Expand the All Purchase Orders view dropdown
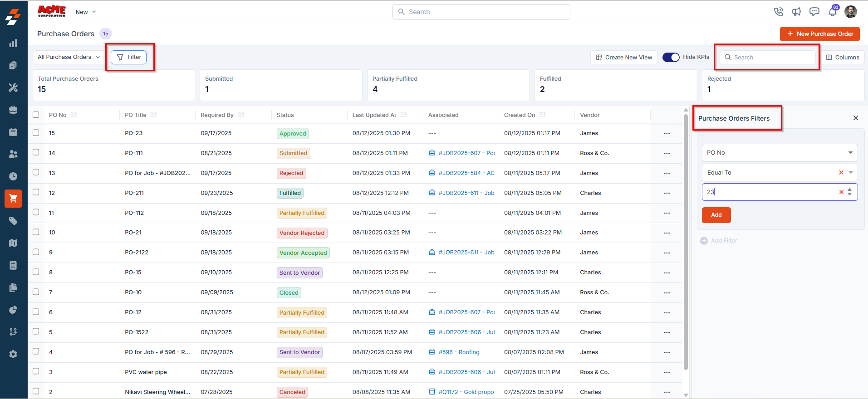This screenshot has height=399, width=868. (69, 57)
